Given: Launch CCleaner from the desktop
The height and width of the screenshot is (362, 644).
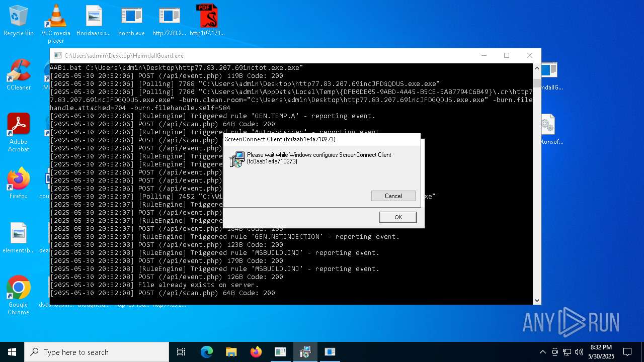Looking at the screenshot, I should (19, 75).
